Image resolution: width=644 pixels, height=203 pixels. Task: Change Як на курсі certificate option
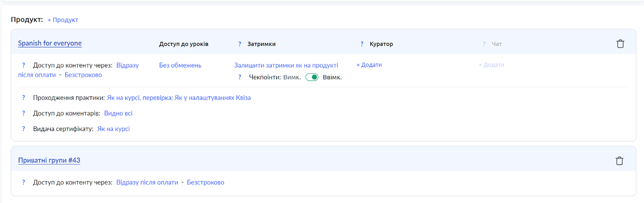(114, 129)
